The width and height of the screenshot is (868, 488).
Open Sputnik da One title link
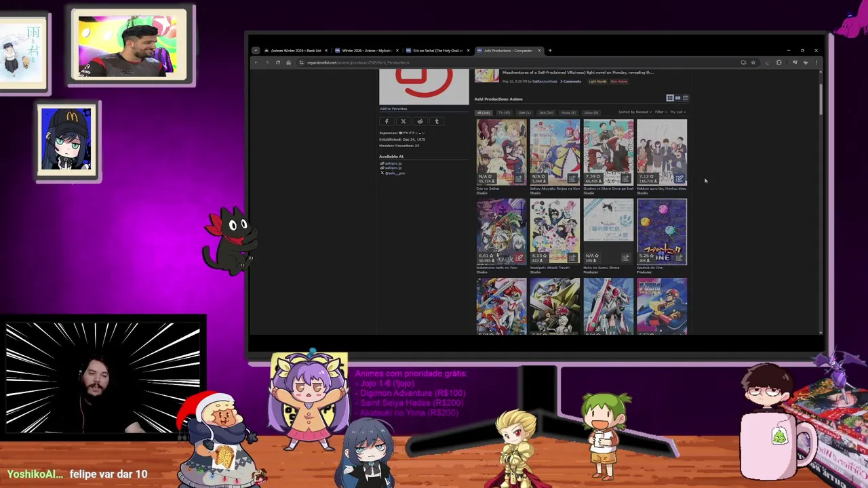pos(650,268)
